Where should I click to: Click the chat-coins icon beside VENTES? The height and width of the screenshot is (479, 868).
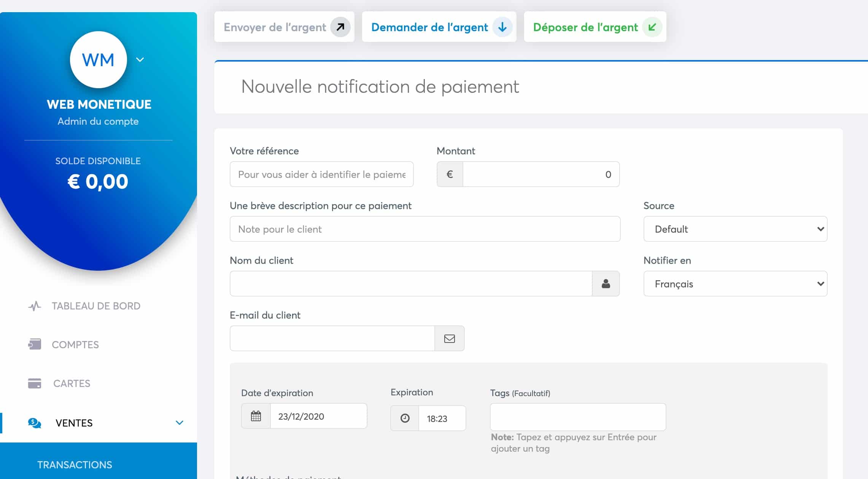[x=35, y=423]
